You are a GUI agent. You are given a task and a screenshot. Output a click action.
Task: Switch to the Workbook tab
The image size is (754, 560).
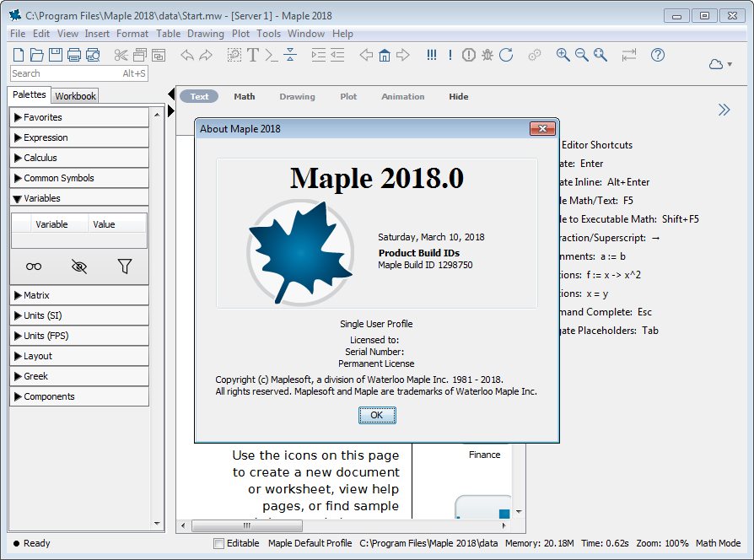click(75, 95)
